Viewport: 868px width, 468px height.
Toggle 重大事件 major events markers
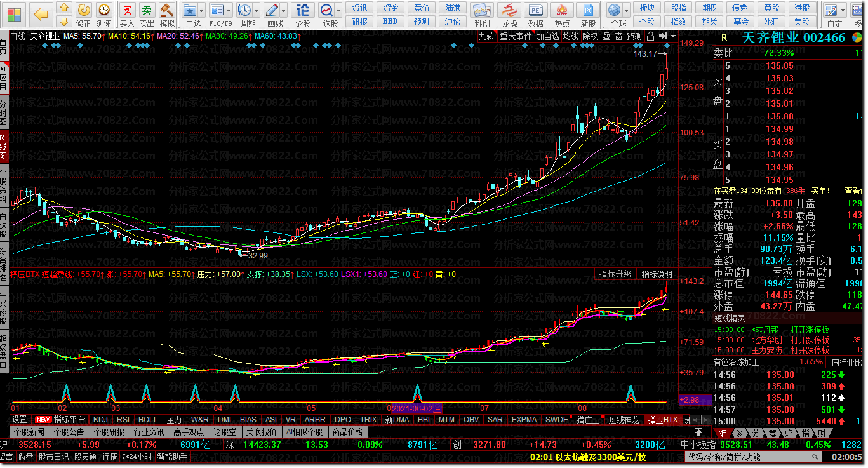point(516,36)
